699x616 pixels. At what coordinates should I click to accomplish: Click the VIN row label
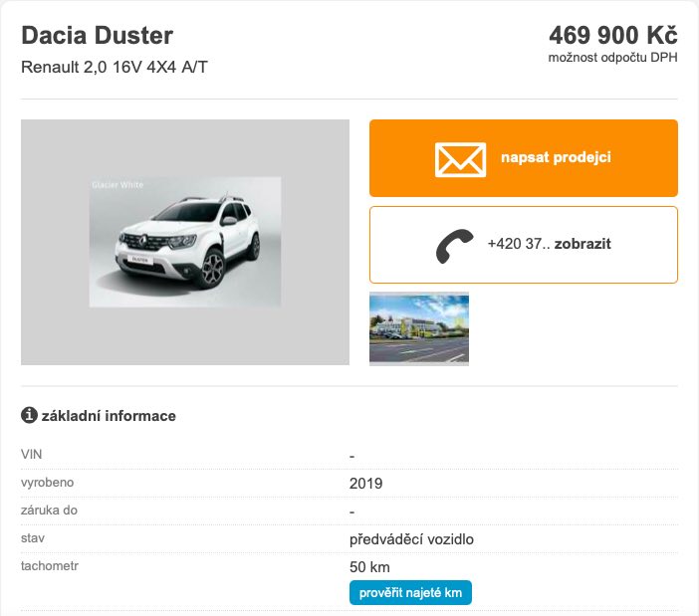click(31, 455)
